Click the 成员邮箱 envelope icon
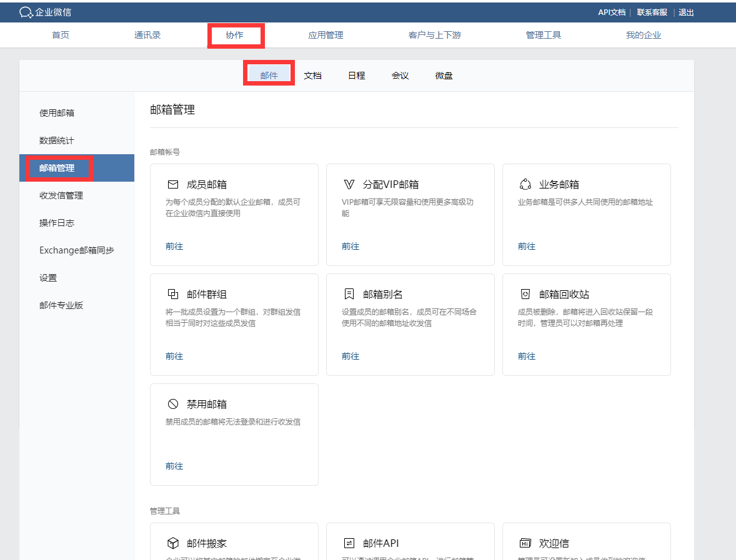This screenshot has height=560, width=736. (173, 184)
